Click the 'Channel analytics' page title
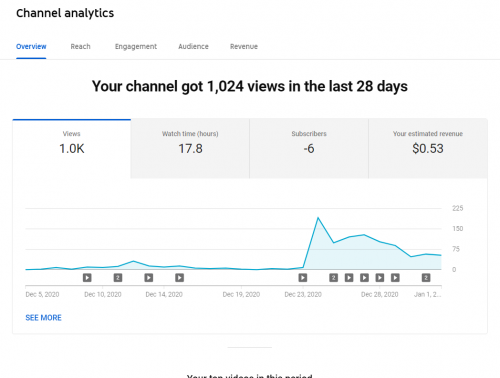This screenshot has width=500, height=378. click(x=65, y=13)
